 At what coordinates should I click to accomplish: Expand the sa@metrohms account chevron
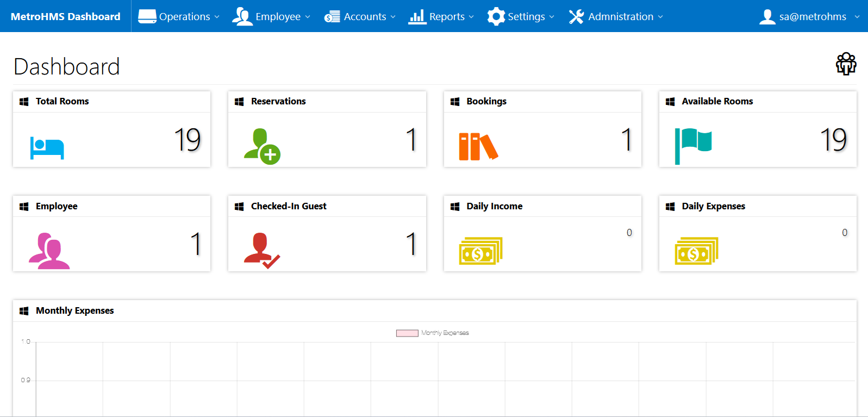pyautogui.click(x=857, y=17)
